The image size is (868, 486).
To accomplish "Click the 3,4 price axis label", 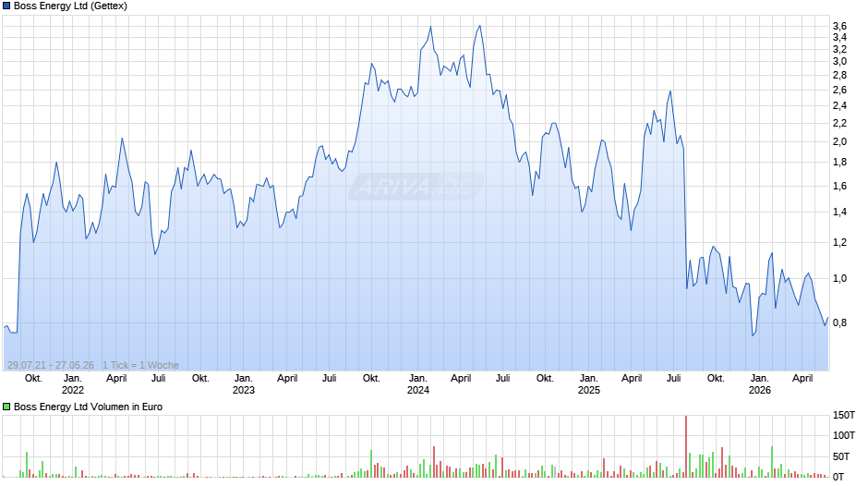I will click(839, 38).
